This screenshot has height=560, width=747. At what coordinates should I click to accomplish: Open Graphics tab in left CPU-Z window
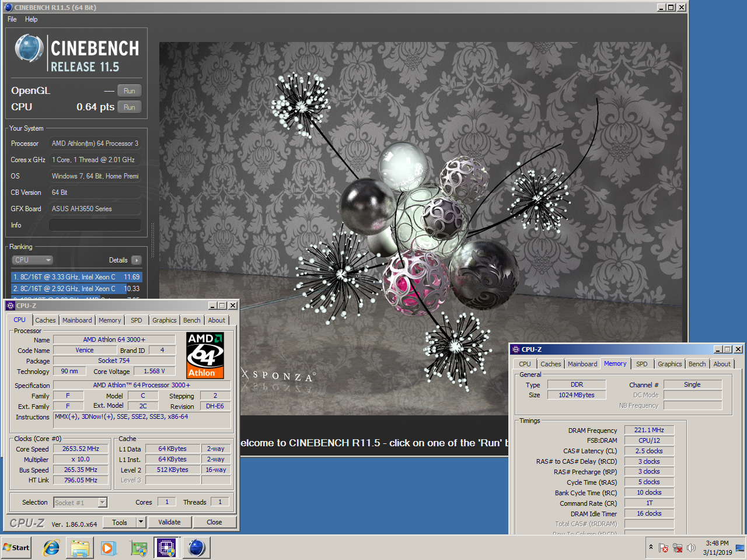point(165,320)
